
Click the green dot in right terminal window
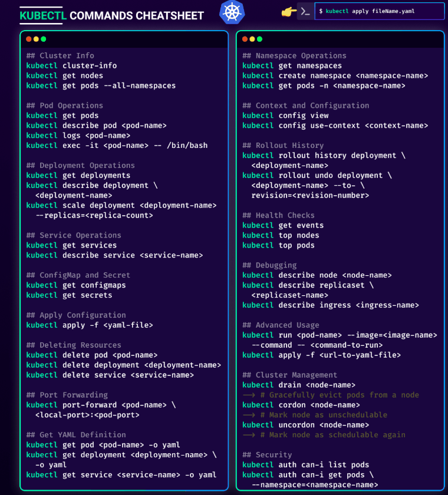coord(260,39)
